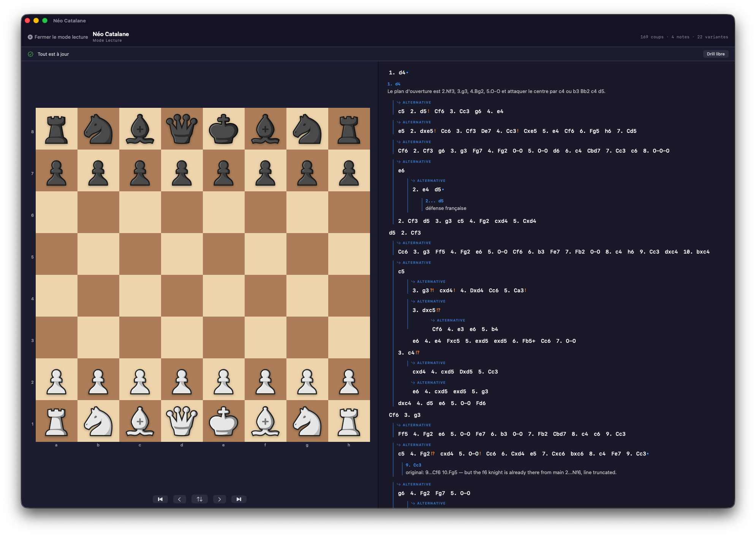Jump to last move button

pos(239,499)
